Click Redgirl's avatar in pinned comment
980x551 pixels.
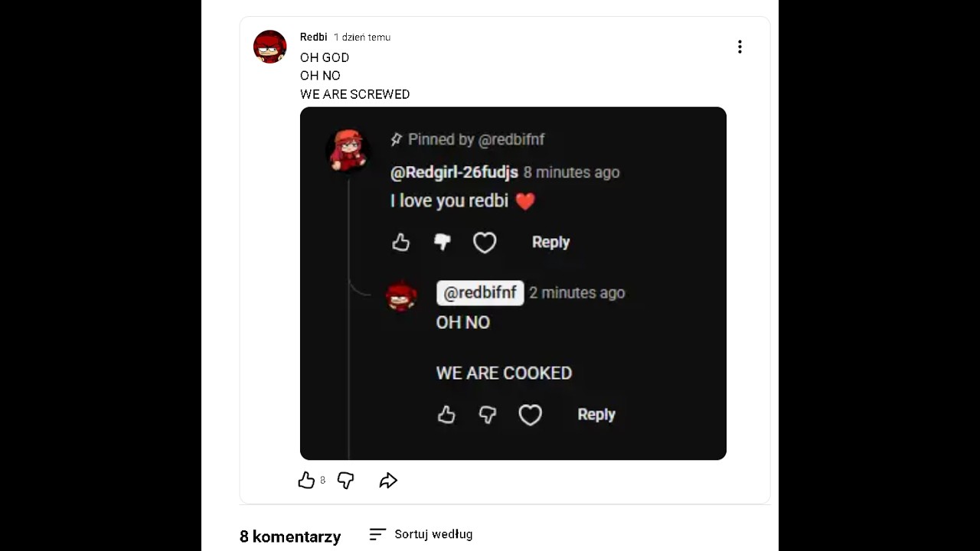[348, 149]
